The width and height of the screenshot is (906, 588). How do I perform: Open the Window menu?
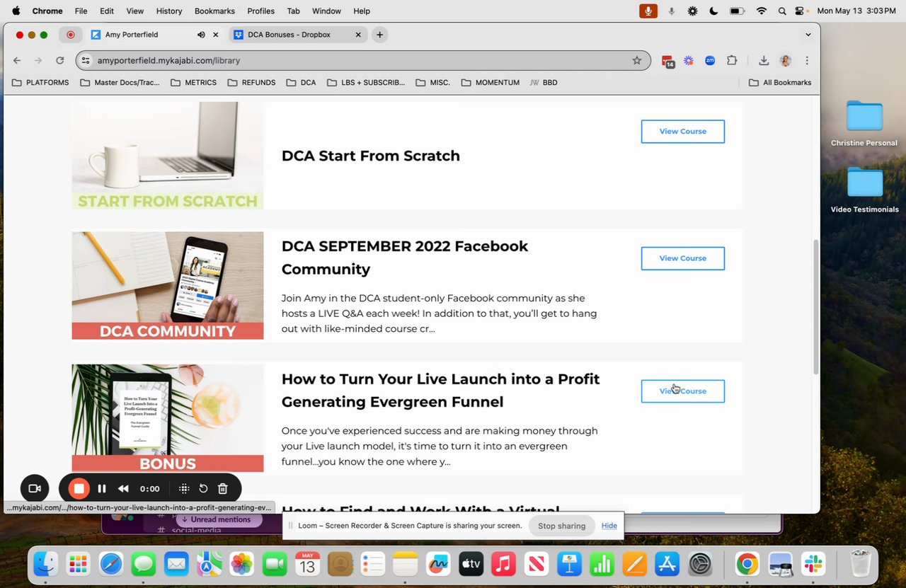pos(326,11)
